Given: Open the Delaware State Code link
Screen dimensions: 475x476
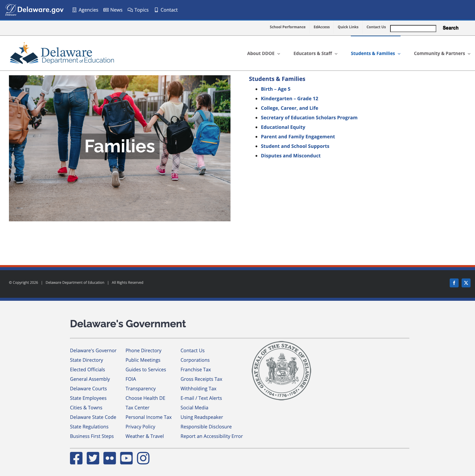Looking at the screenshot, I should tap(93, 417).
